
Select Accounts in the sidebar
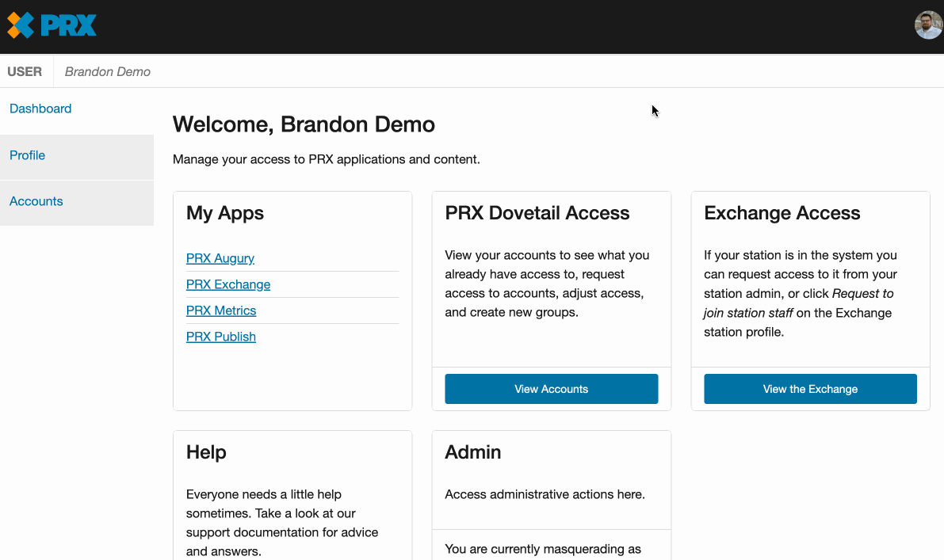pos(36,201)
